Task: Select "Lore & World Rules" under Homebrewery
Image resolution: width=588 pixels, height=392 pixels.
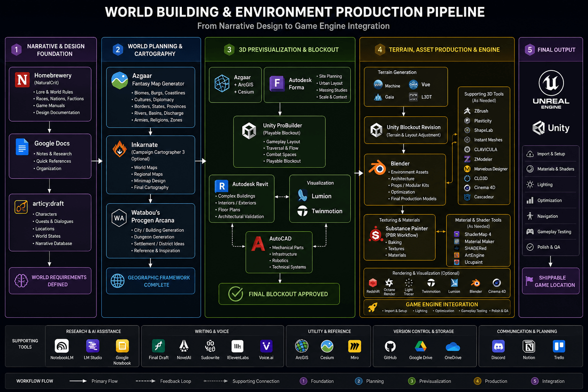Action: click(54, 92)
